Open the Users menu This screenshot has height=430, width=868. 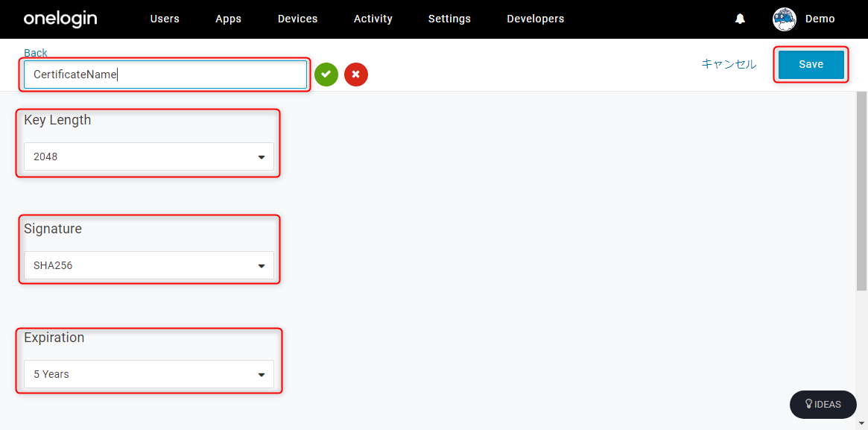point(165,19)
